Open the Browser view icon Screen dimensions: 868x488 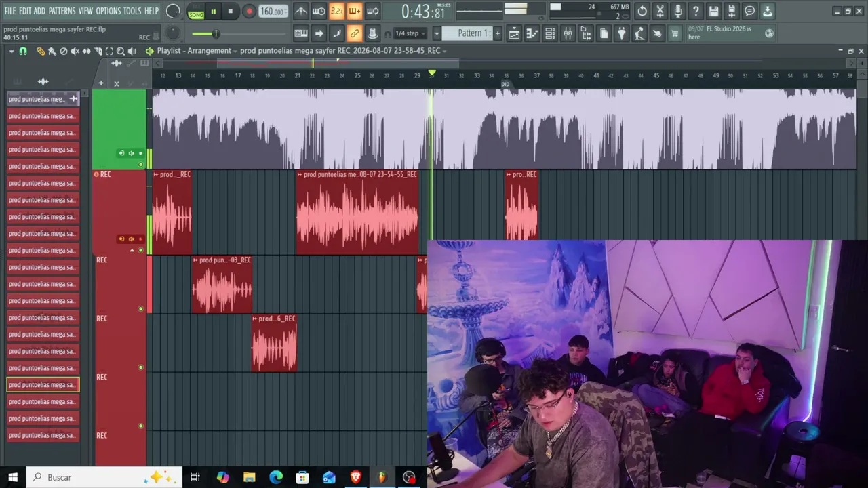coord(585,33)
